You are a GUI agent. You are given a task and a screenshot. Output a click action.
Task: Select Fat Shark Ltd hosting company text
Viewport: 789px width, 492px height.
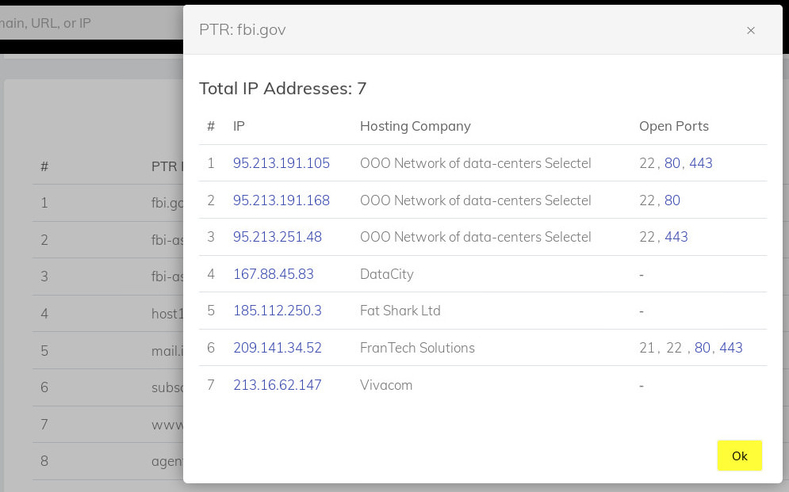tap(400, 311)
